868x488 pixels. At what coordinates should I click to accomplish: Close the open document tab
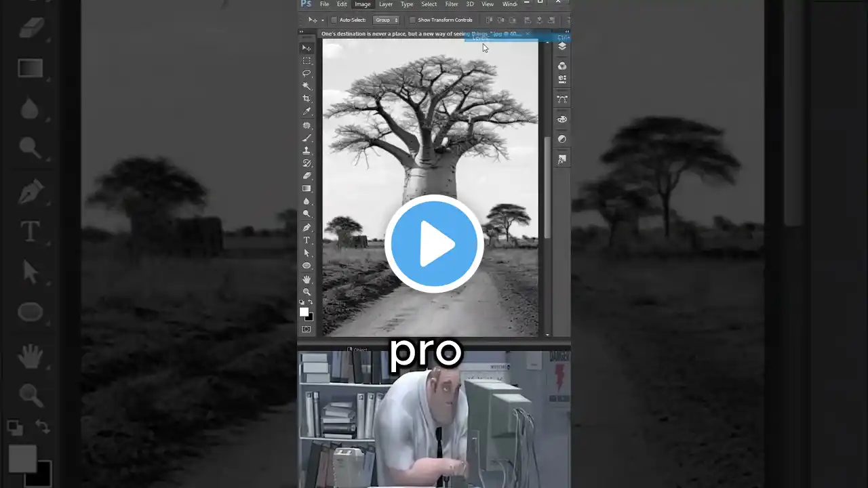[x=528, y=34]
